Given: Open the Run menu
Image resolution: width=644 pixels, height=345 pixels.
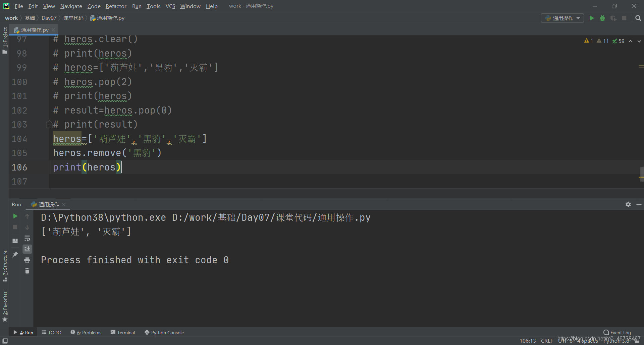Looking at the screenshot, I should point(137,6).
